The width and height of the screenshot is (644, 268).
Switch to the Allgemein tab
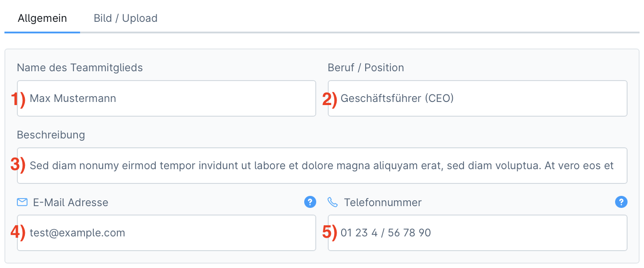42,18
